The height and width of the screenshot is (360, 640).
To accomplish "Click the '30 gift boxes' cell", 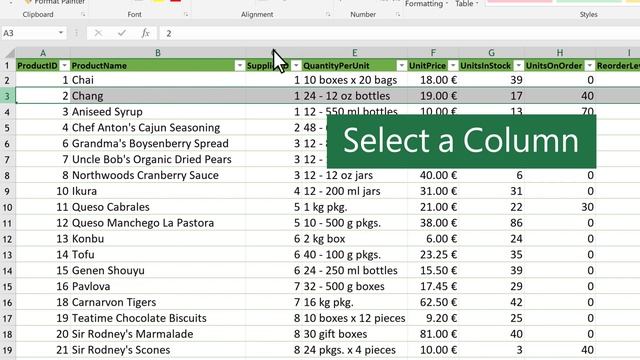I will coord(354,335).
